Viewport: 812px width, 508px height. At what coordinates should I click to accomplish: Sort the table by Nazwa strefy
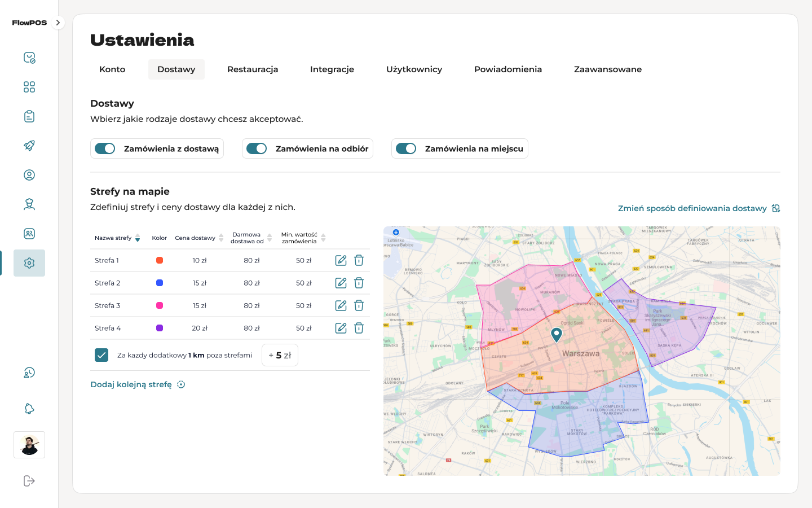pyautogui.click(x=137, y=238)
